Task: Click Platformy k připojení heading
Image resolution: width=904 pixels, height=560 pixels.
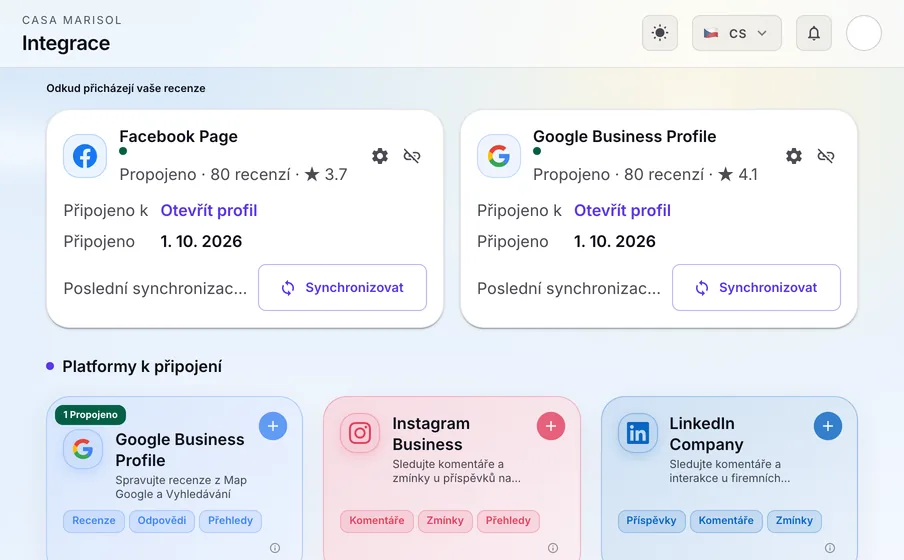Action: [142, 366]
